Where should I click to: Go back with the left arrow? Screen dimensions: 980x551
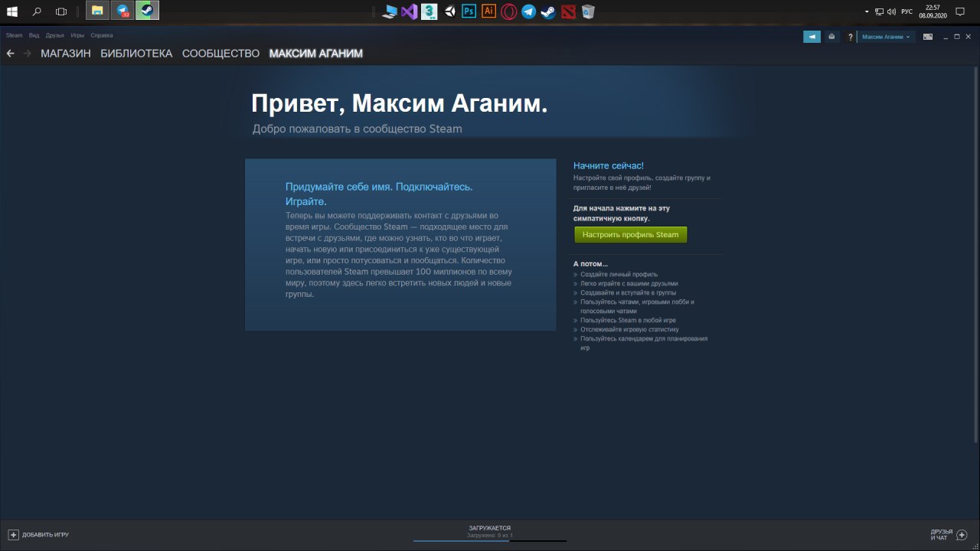[x=11, y=54]
